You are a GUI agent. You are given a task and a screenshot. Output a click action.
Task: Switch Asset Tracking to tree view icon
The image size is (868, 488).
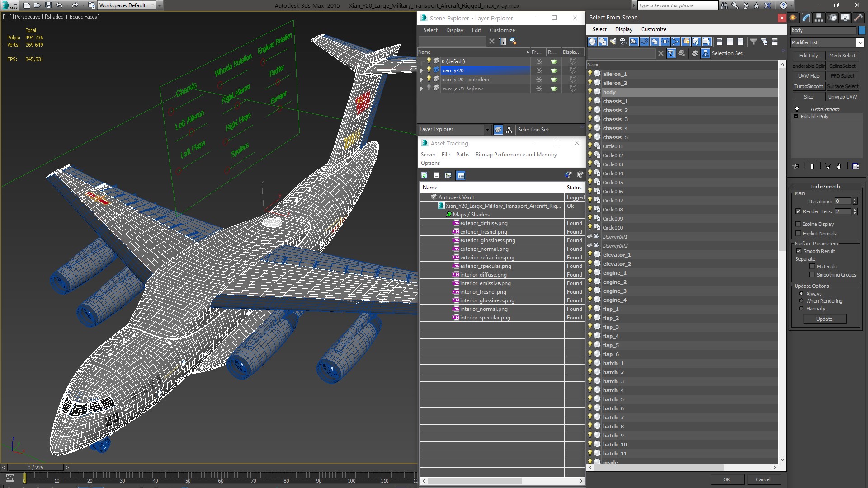pos(448,175)
